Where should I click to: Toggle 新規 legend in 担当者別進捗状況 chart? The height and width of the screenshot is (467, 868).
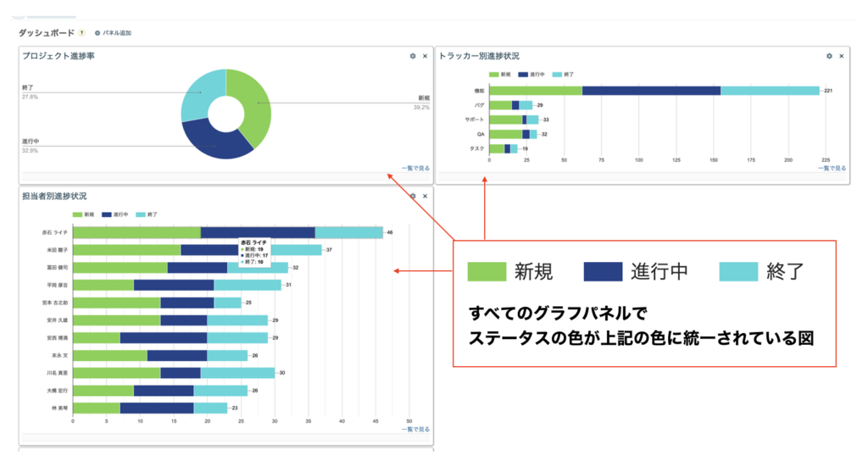[x=83, y=214]
